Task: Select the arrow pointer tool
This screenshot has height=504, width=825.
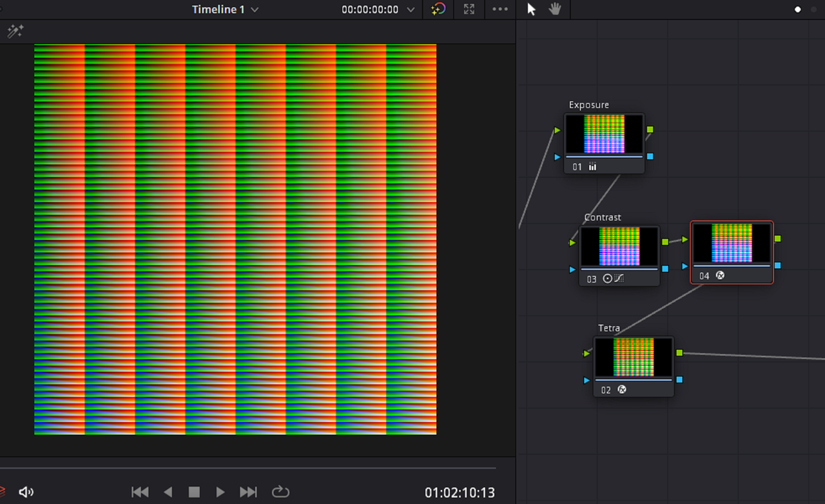Action: click(531, 9)
